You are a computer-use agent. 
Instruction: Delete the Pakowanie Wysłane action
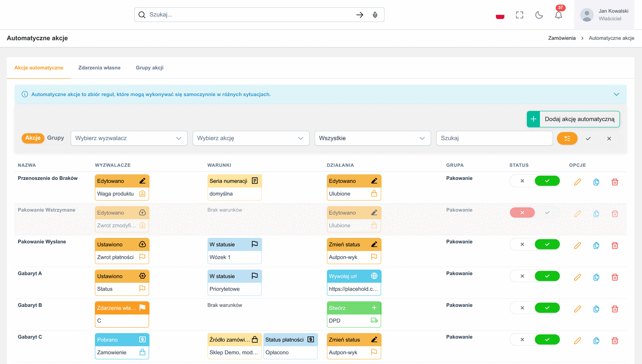615,245
